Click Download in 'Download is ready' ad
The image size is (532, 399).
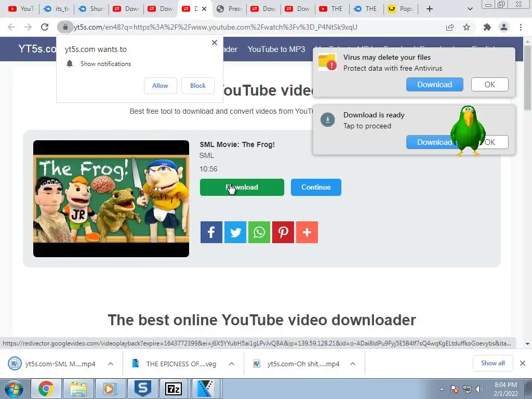pyautogui.click(x=429, y=142)
